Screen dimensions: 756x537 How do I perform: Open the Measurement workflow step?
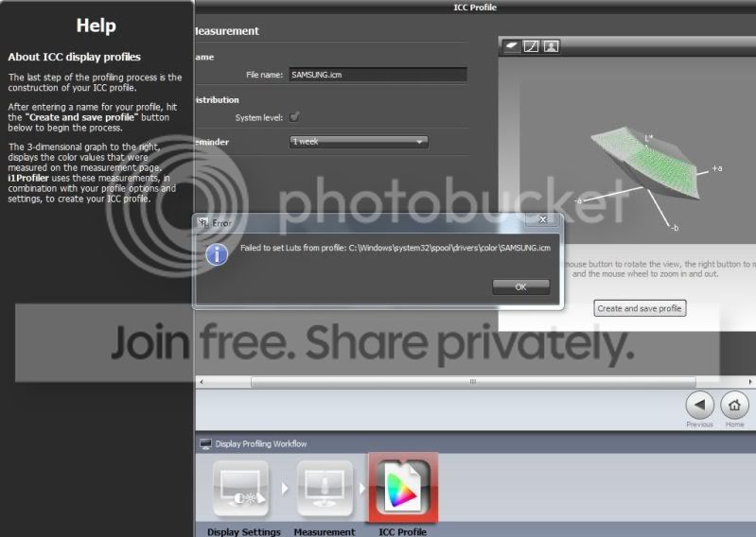click(x=325, y=490)
